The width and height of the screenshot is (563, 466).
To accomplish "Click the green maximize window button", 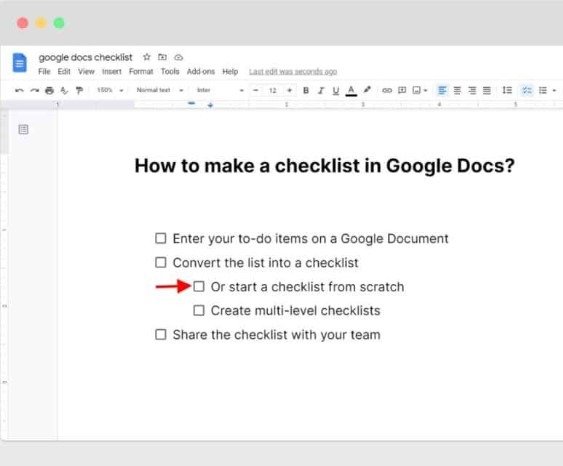I will coord(59,23).
